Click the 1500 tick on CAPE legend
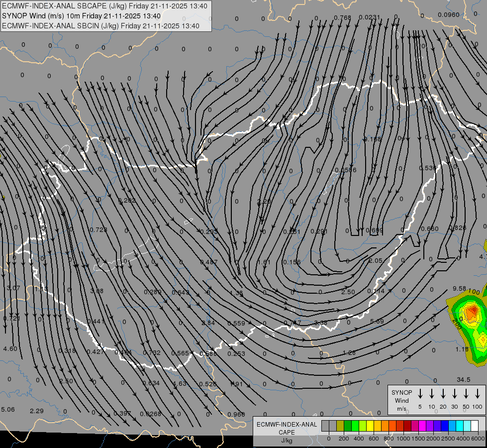 [x=418, y=439]
